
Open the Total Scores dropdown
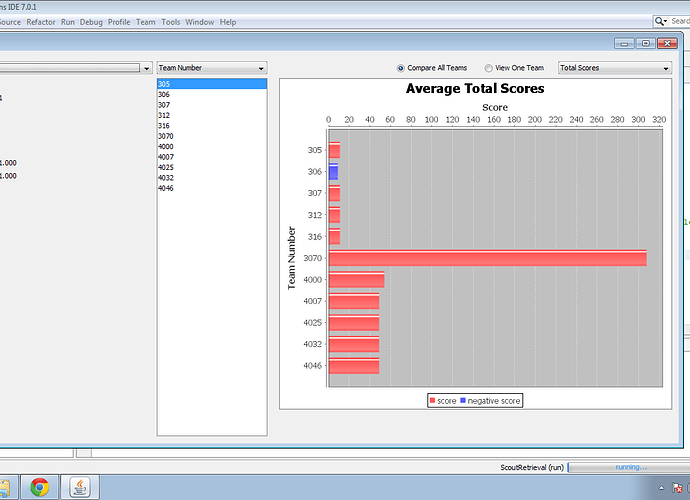click(615, 68)
